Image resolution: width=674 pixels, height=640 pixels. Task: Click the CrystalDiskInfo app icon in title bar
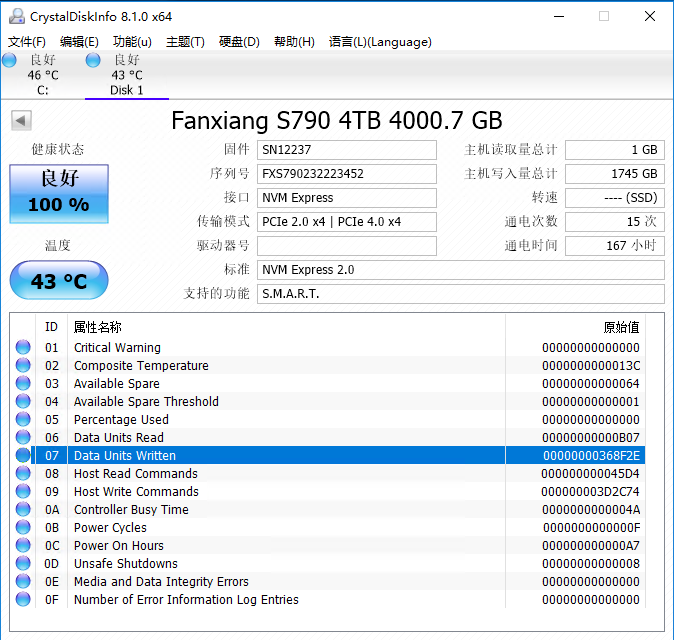tap(17, 16)
